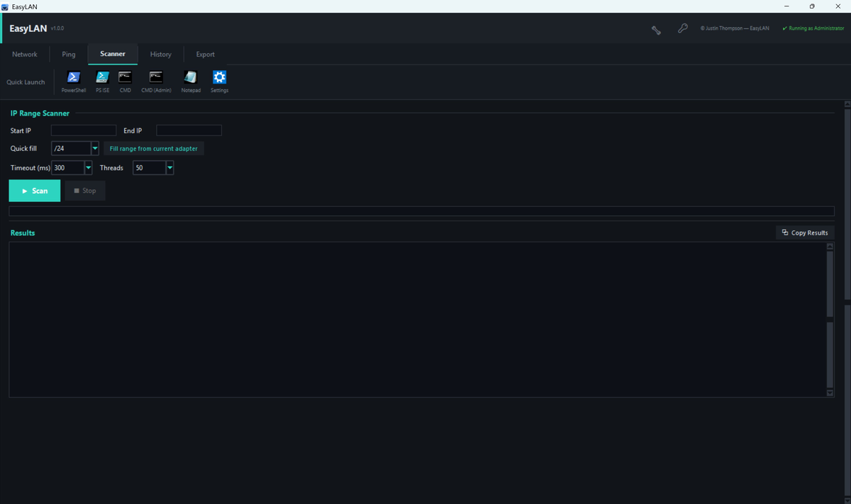Switch to the Network tab
Screen dimensions: 851x504
point(25,55)
